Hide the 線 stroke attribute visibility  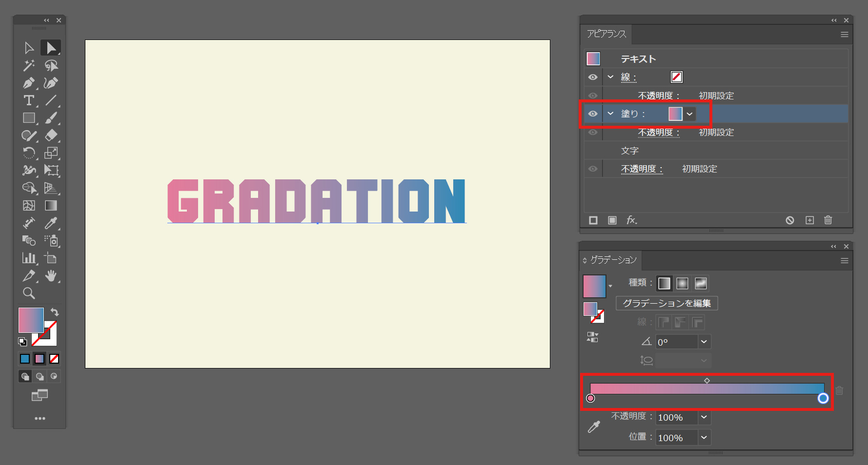tap(593, 77)
